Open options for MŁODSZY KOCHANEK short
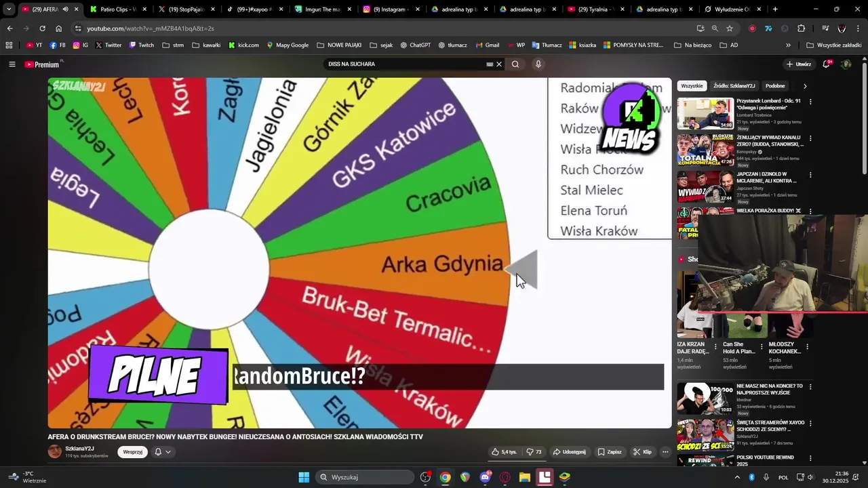The height and width of the screenshot is (488, 868). [x=807, y=346]
